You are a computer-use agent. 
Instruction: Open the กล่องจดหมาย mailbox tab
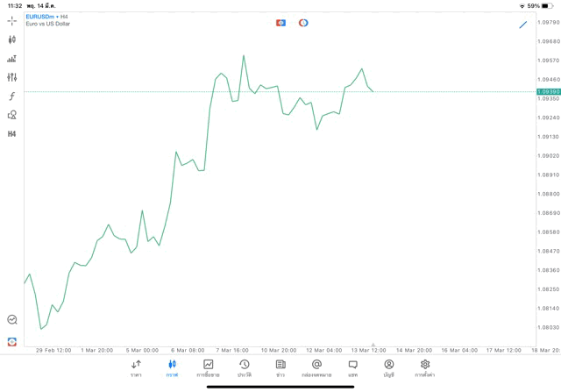pyautogui.click(x=316, y=368)
